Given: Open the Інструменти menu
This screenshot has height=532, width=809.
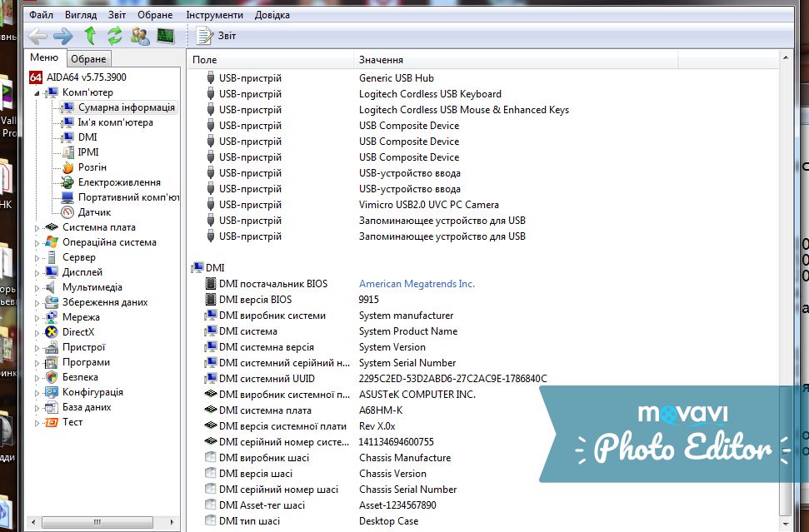Looking at the screenshot, I should coord(215,15).
